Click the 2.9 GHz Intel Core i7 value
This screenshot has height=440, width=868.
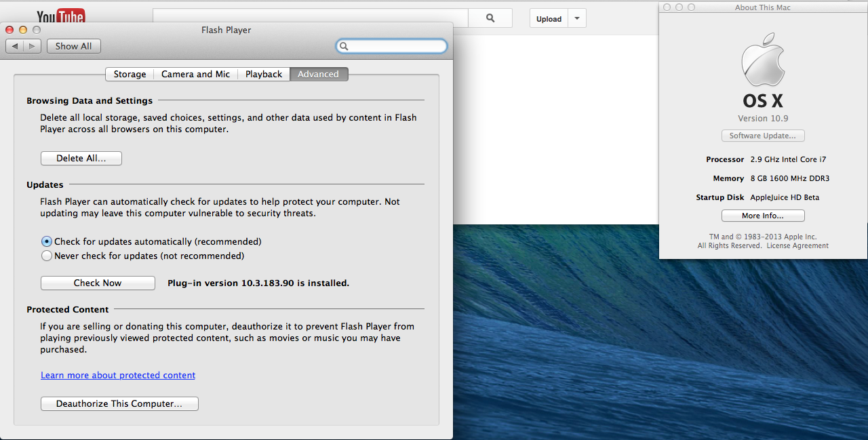[788, 159]
